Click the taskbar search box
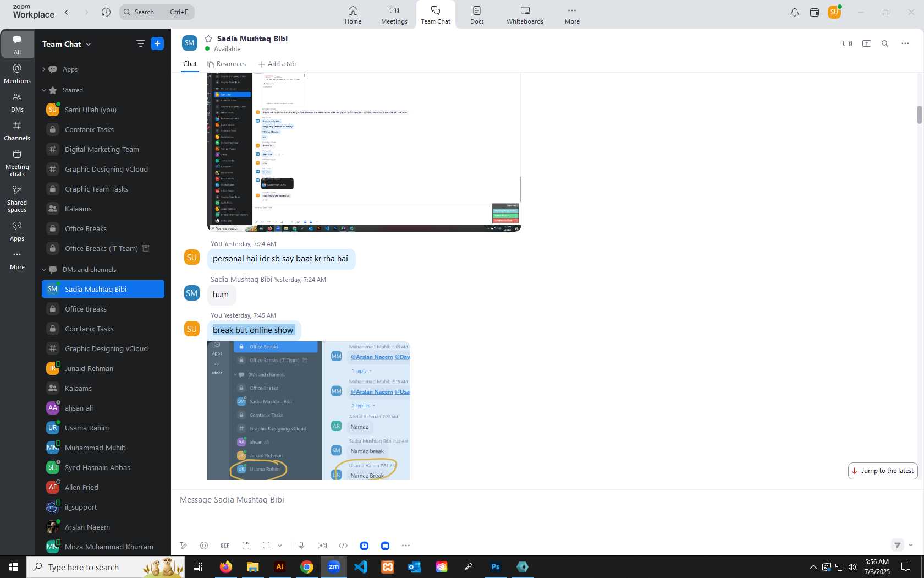The image size is (924, 578). click(x=106, y=567)
